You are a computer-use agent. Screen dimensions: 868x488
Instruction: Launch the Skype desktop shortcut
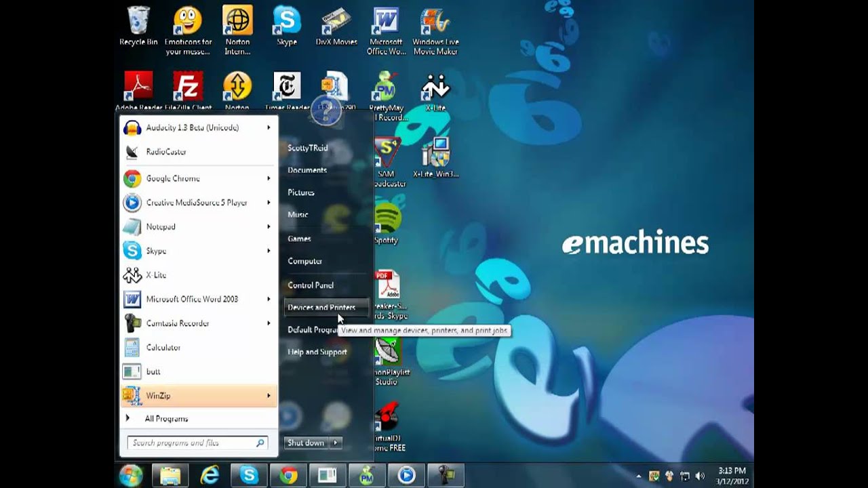click(287, 26)
